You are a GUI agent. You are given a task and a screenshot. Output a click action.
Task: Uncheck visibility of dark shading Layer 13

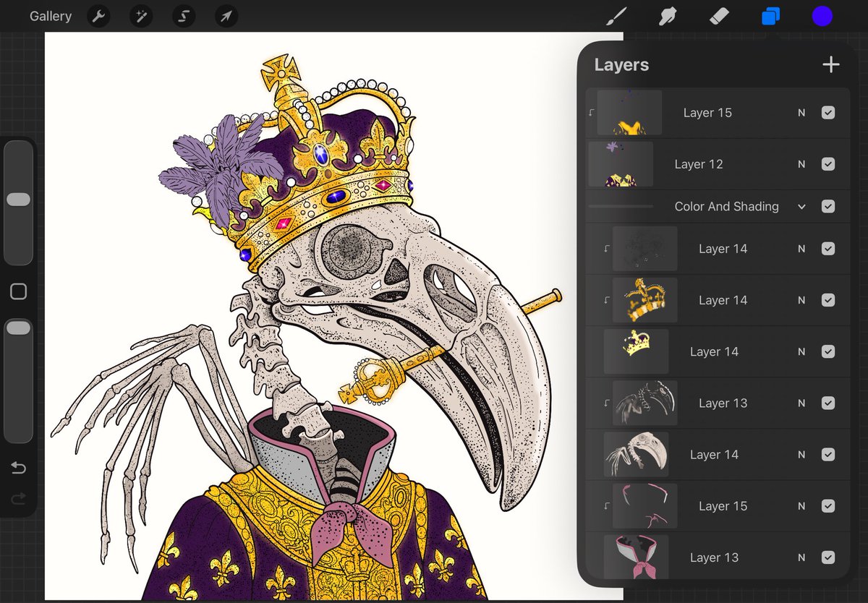828,403
